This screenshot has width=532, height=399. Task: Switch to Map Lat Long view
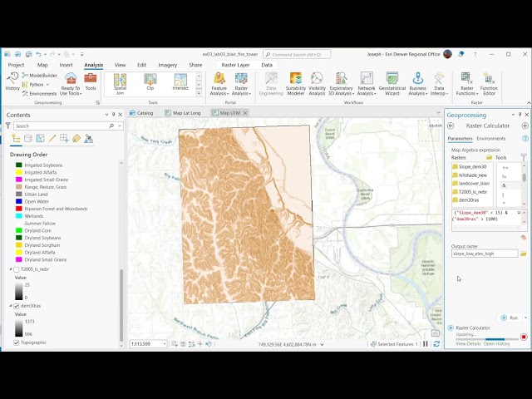point(183,113)
